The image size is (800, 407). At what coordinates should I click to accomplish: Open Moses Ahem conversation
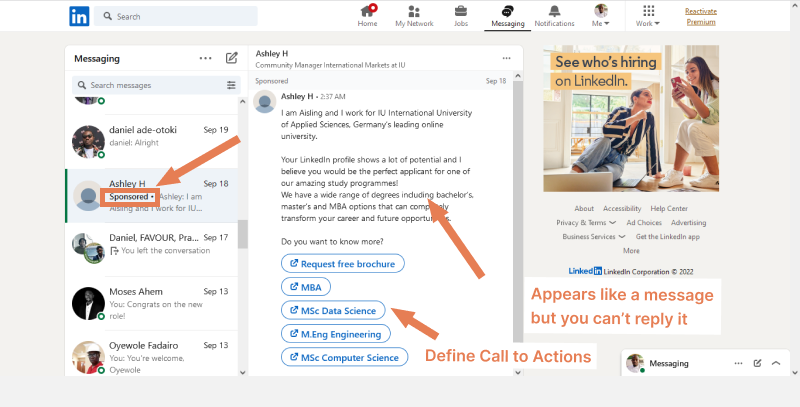[x=152, y=303]
